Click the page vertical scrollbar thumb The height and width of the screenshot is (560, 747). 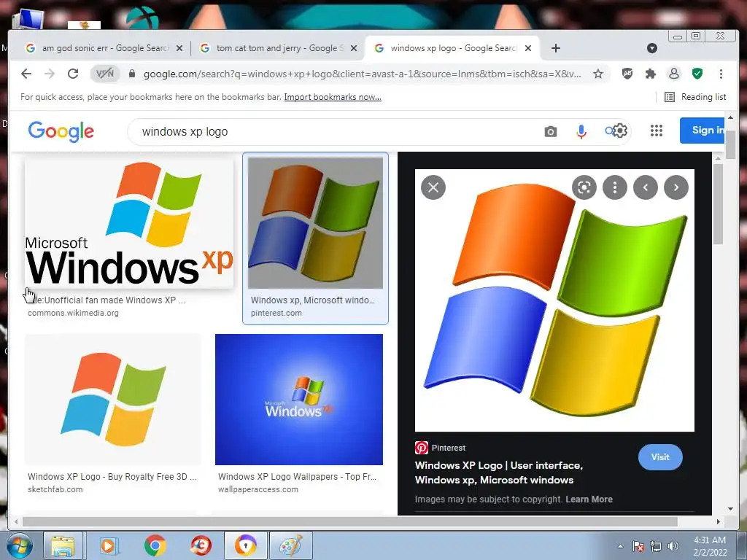click(x=730, y=144)
